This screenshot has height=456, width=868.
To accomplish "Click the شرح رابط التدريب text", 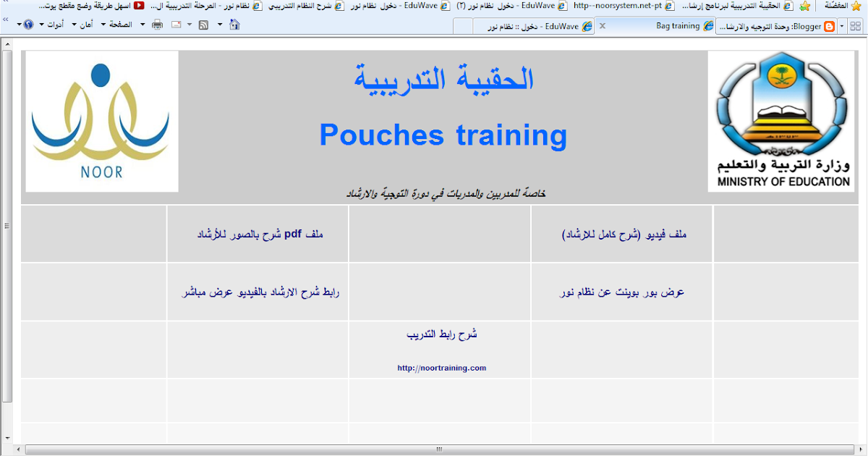I will coord(442,334).
